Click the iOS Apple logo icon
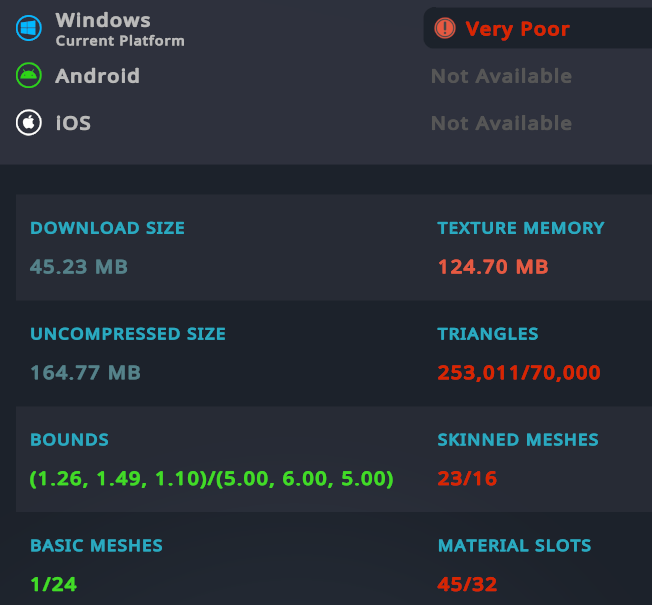652x605 pixels. (29, 123)
